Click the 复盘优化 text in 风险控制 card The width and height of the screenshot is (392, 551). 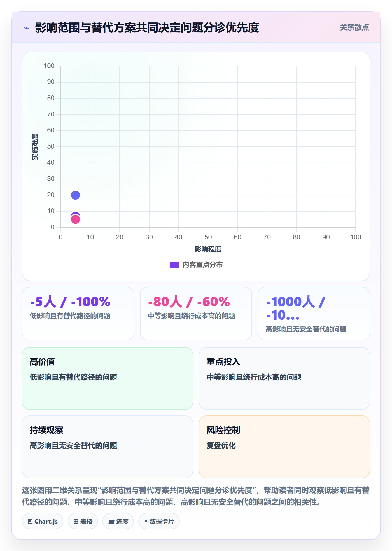221,445
